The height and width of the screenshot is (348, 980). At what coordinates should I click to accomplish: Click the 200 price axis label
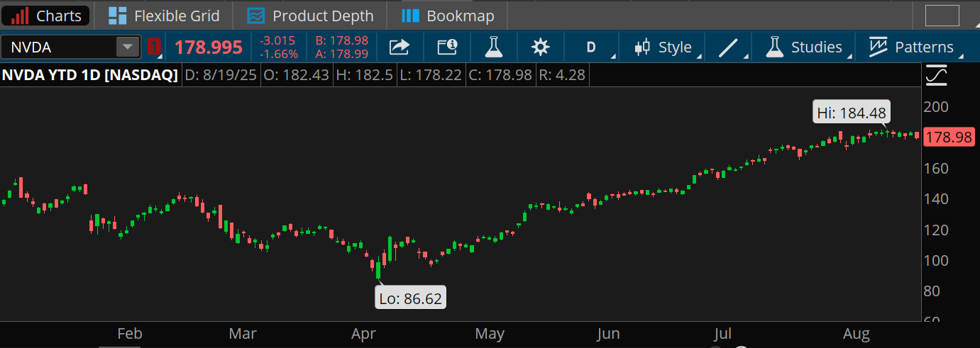937,107
